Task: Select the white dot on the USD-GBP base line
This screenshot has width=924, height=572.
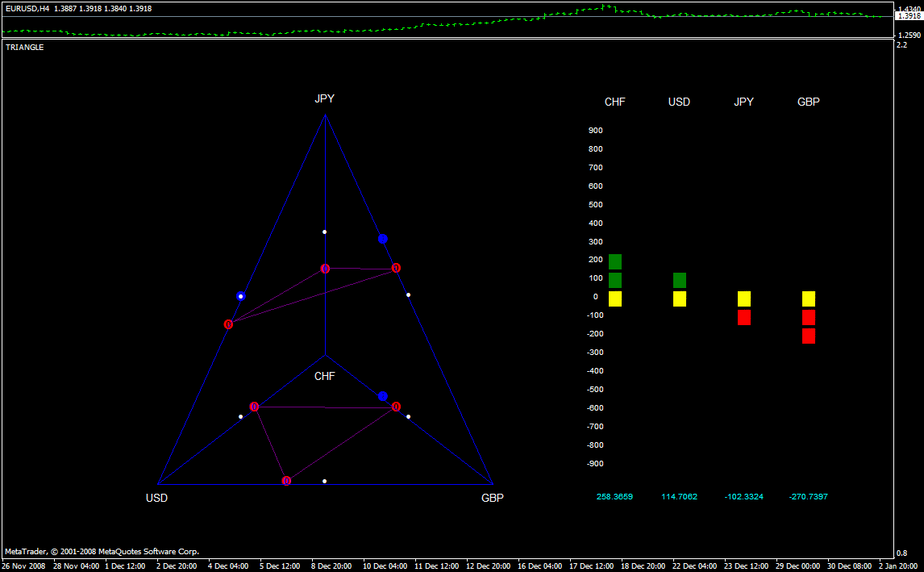Action: [x=325, y=481]
